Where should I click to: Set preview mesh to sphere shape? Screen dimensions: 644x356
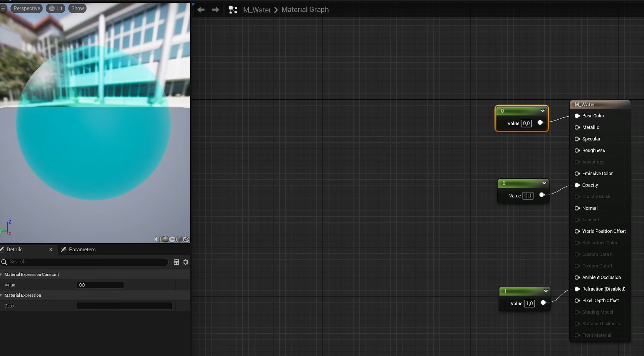(x=165, y=239)
